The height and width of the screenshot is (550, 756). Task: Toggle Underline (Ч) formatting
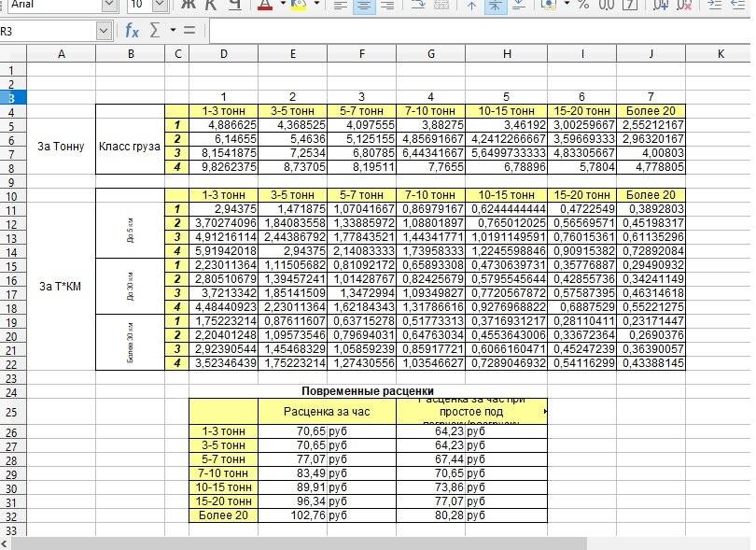pyautogui.click(x=235, y=5)
